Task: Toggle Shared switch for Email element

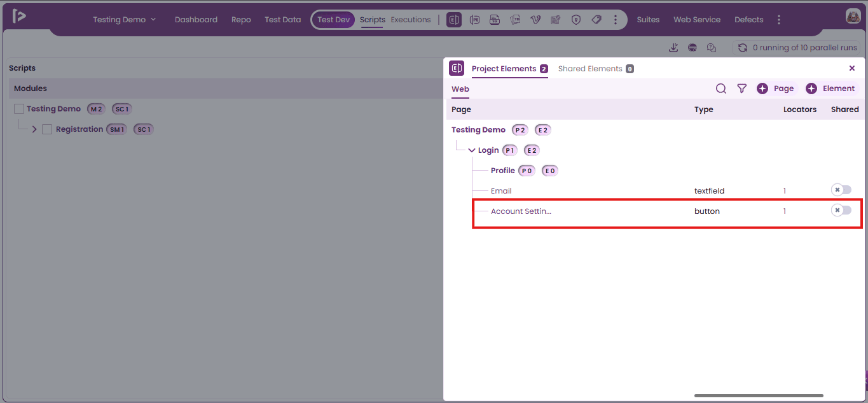Action: pos(841,190)
